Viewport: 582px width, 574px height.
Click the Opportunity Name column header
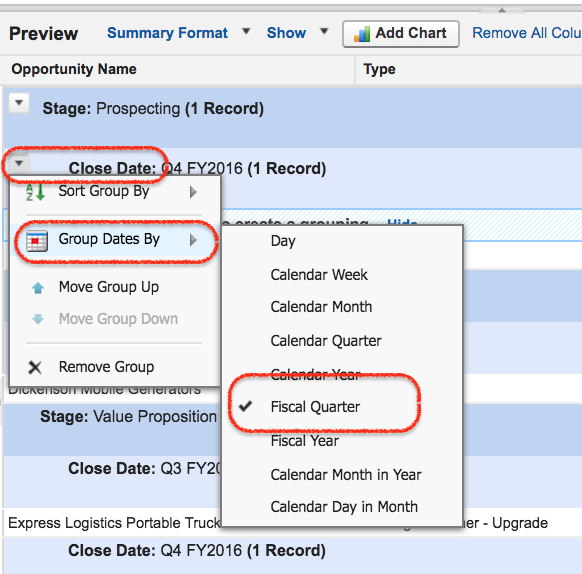[74, 69]
